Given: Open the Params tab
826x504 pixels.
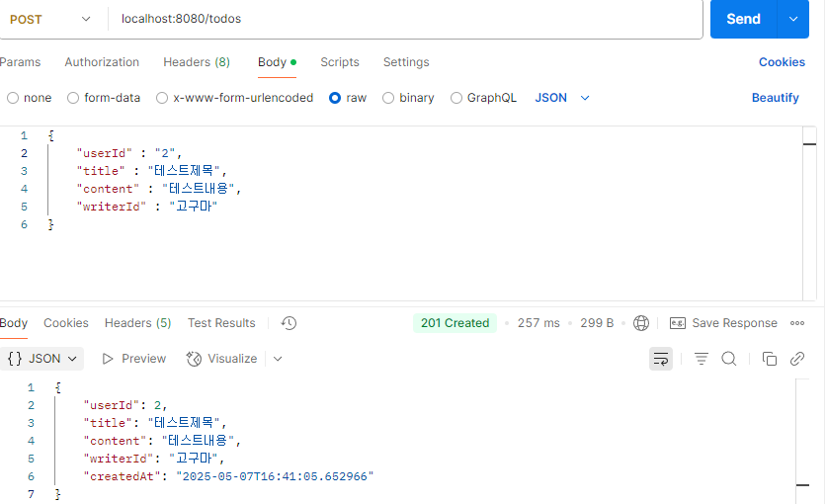Looking at the screenshot, I should (20, 62).
